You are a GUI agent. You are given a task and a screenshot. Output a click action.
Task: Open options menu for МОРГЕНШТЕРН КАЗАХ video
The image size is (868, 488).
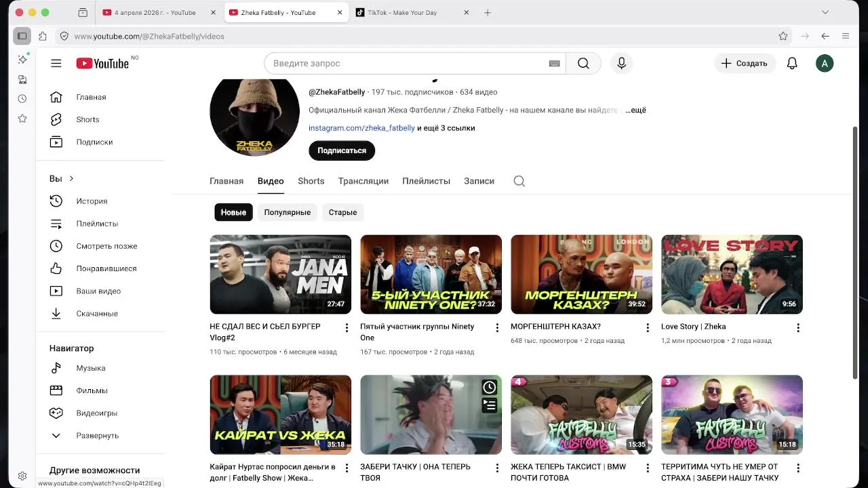coord(648,327)
